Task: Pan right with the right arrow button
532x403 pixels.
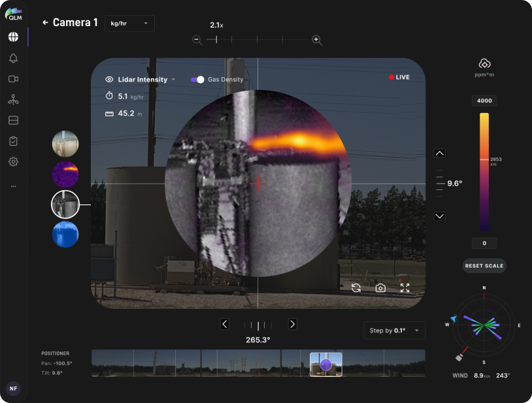Action: point(292,324)
